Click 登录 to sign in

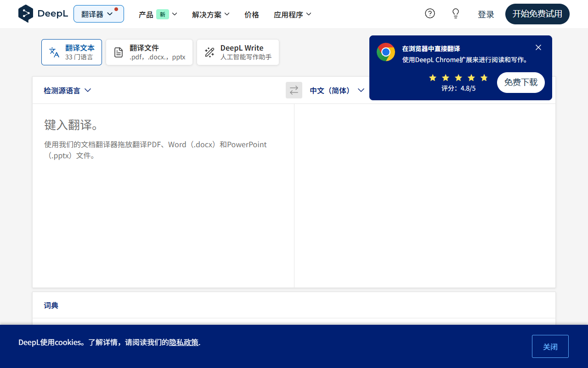pyautogui.click(x=486, y=14)
